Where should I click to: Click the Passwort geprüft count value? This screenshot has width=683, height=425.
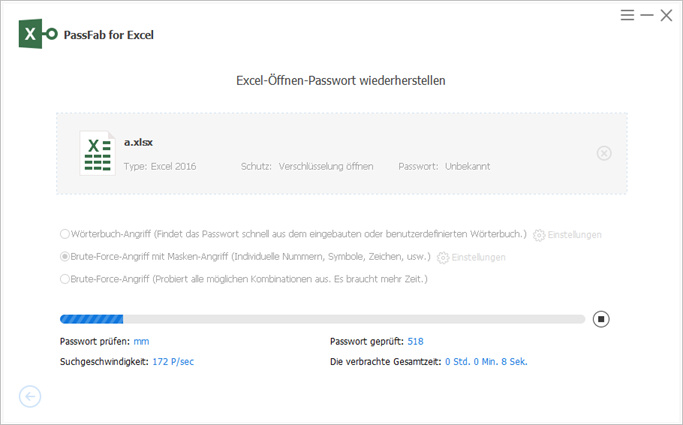(x=416, y=342)
